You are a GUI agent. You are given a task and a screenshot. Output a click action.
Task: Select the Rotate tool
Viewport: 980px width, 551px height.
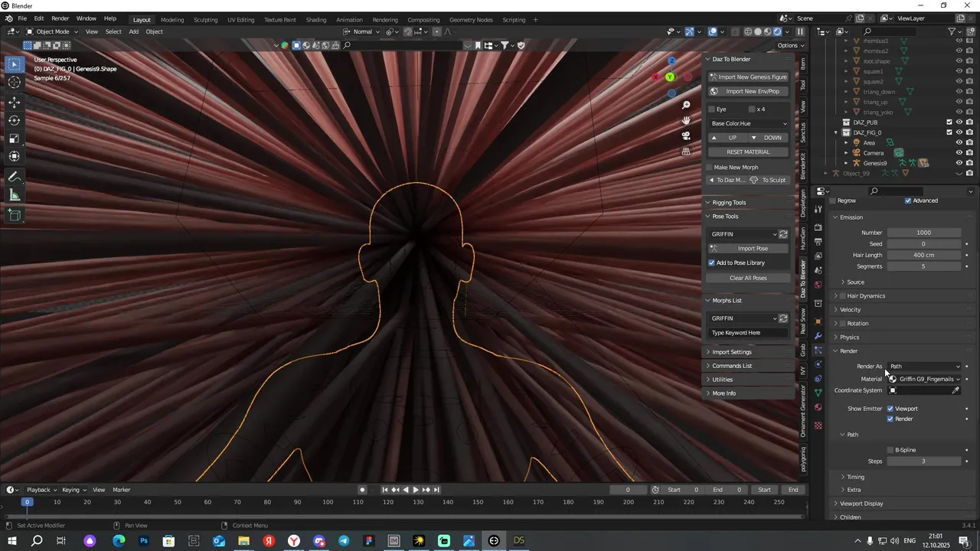(x=15, y=120)
